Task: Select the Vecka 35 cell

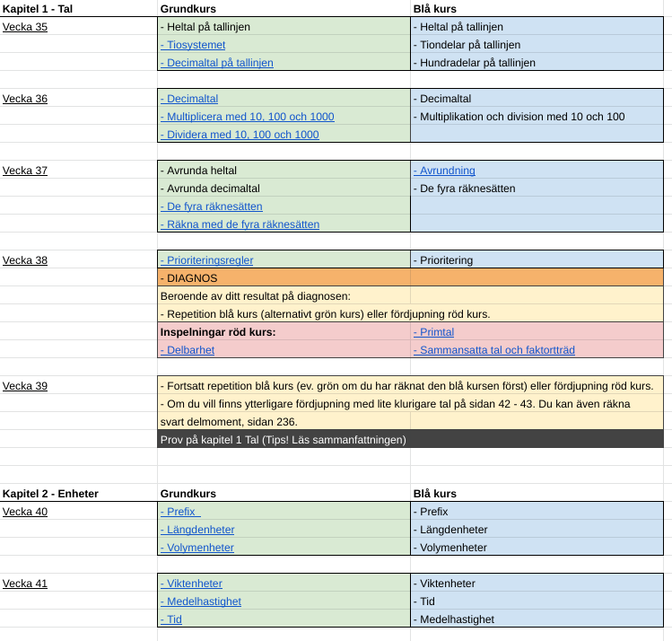Action: pos(25,27)
